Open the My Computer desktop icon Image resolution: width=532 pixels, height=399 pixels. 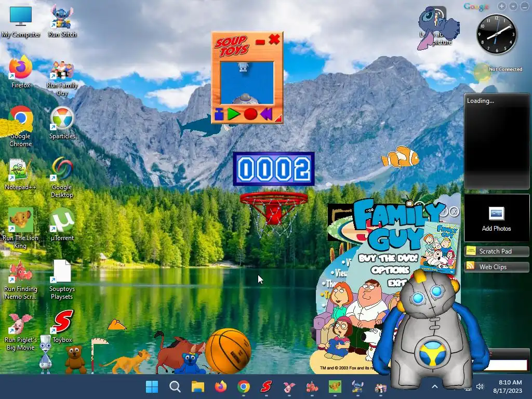point(21,22)
